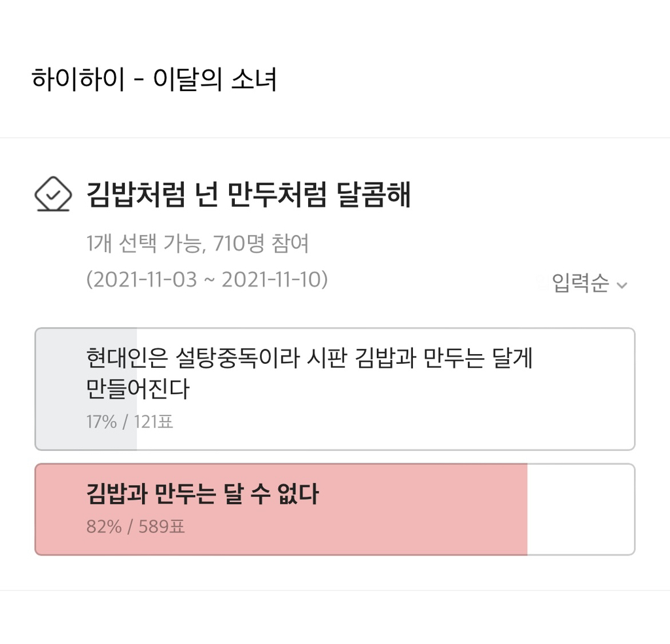
Task: Click the 82% / 589표 vote result
Action: 135,527
